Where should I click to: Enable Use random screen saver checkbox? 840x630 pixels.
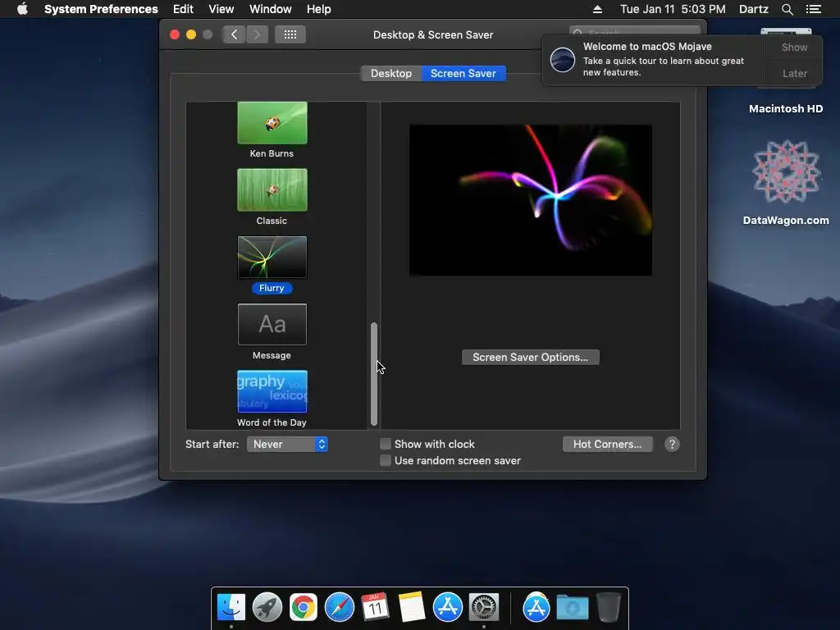[386, 461]
